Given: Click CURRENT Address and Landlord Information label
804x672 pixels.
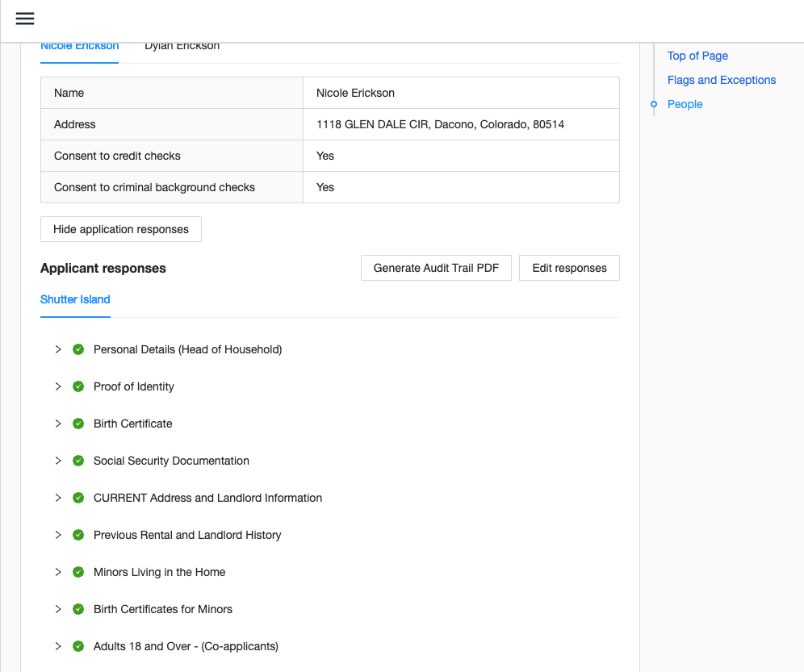Looking at the screenshot, I should click(x=207, y=498).
